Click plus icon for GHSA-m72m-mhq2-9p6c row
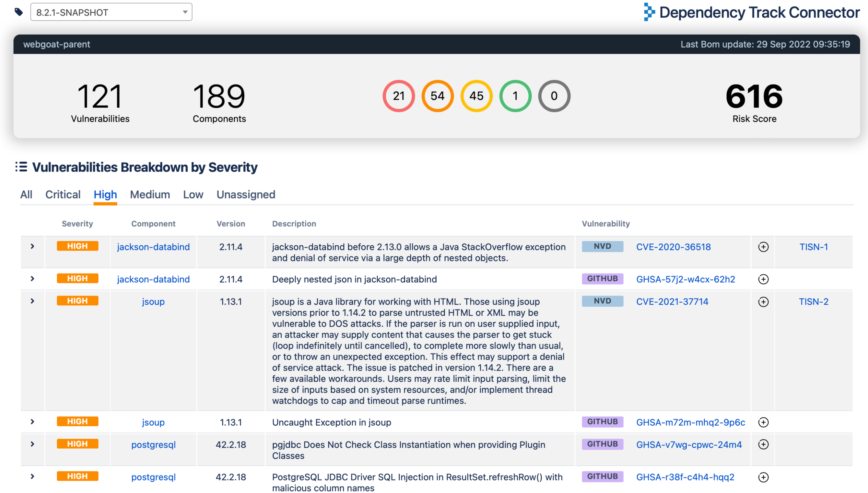The image size is (868, 493). 763,422
